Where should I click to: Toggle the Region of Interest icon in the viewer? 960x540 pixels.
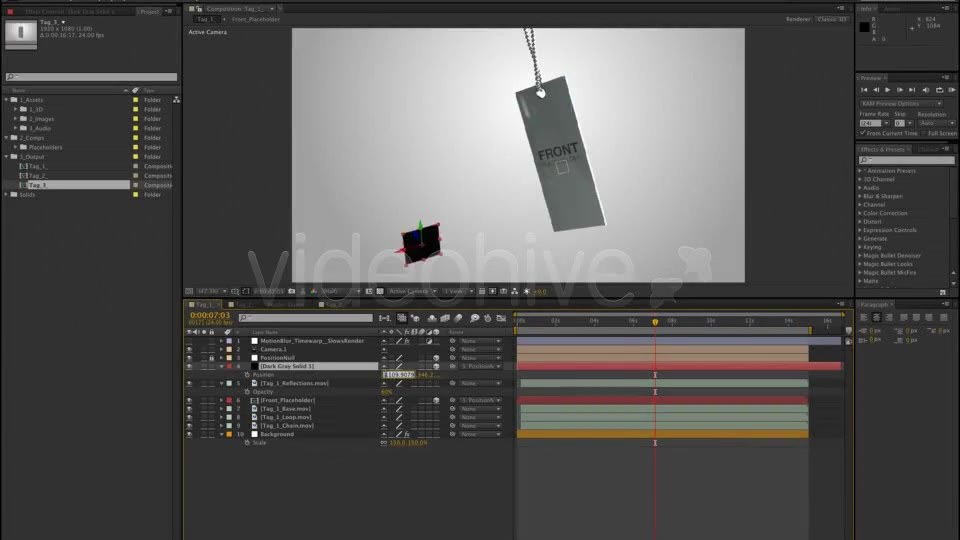[369, 291]
